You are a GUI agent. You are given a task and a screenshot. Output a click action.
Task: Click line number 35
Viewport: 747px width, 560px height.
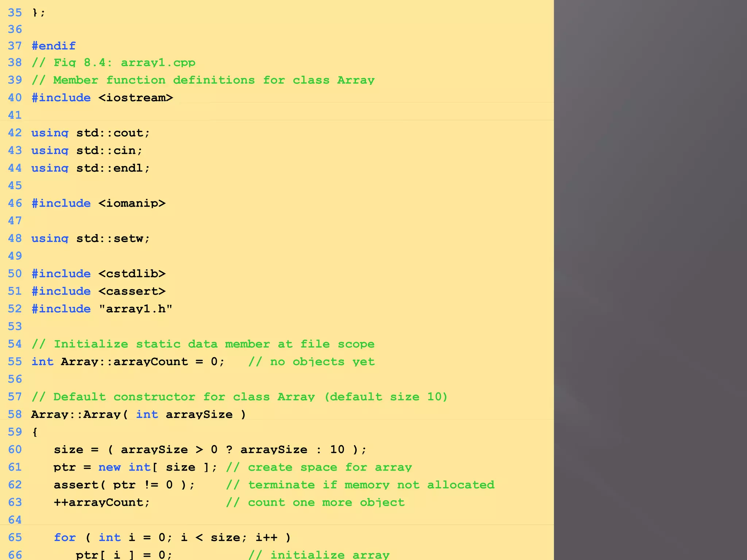click(15, 13)
